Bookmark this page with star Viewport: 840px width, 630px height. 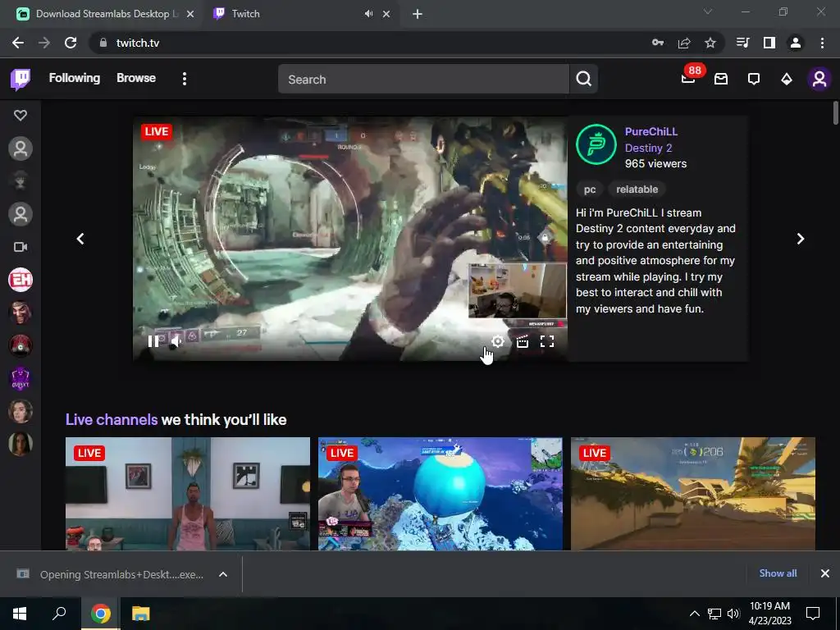710,43
